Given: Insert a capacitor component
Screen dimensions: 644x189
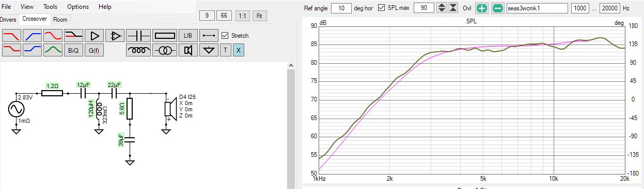Looking at the screenshot, I should (138, 36).
